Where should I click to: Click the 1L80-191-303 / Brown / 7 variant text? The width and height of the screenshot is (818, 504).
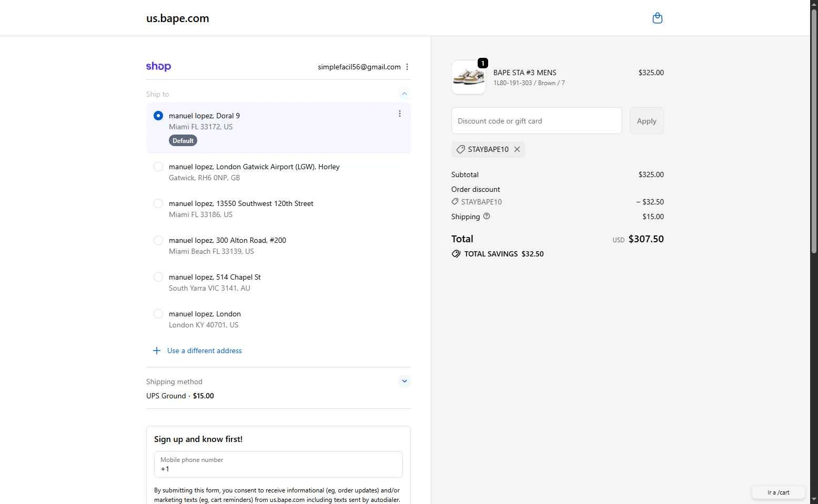click(529, 83)
